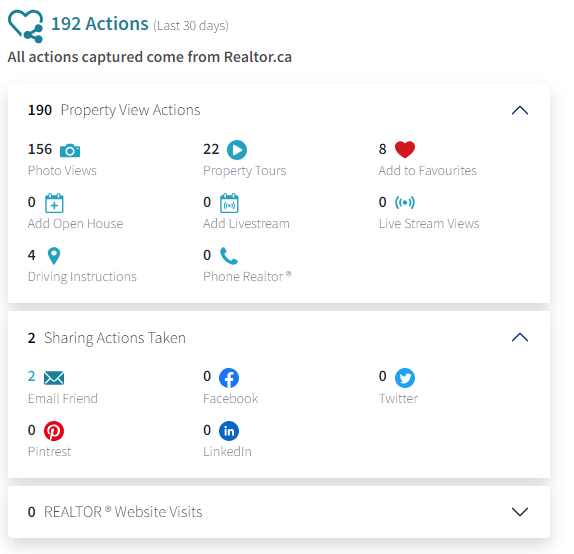Click the Twitter share icon

pyautogui.click(x=405, y=378)
